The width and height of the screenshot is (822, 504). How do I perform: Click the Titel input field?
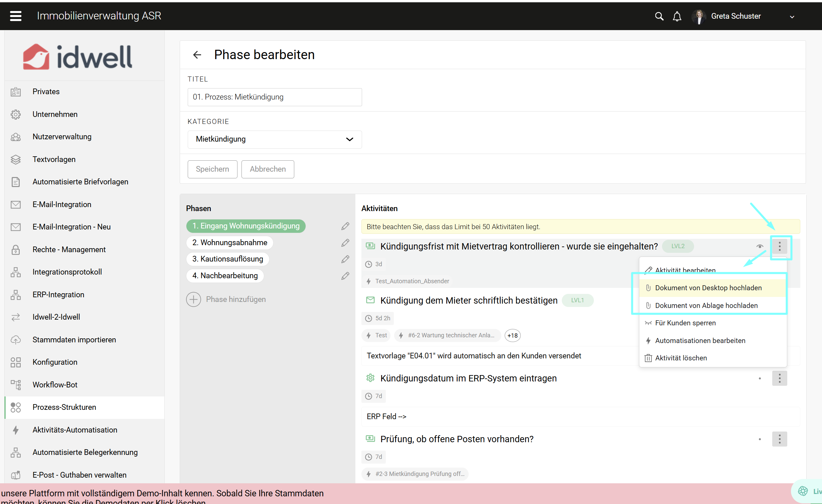pos(275,97)
